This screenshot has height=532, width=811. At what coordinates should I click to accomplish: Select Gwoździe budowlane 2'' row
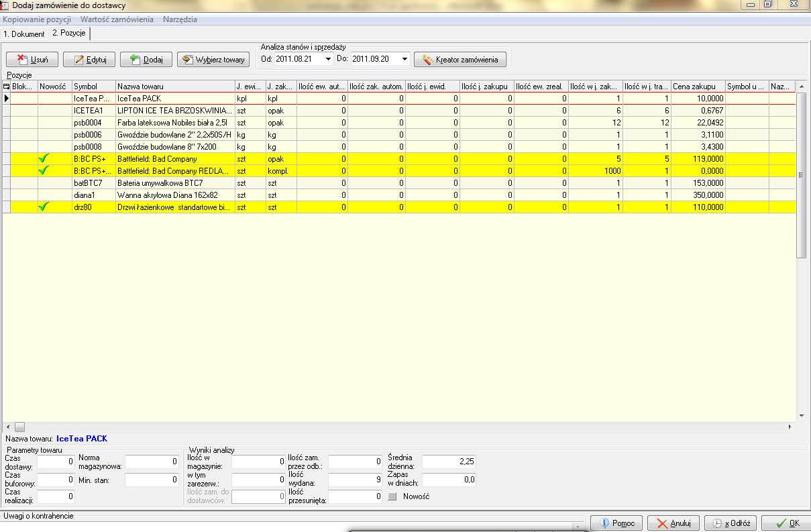click(398, 135)
